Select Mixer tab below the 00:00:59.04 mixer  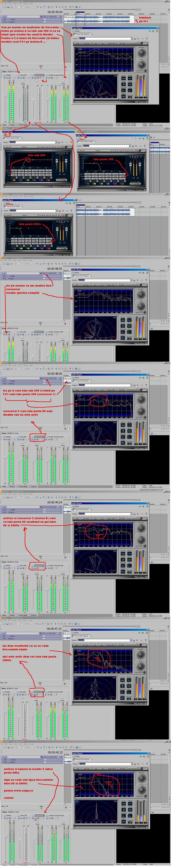click(x=5, y=125)
